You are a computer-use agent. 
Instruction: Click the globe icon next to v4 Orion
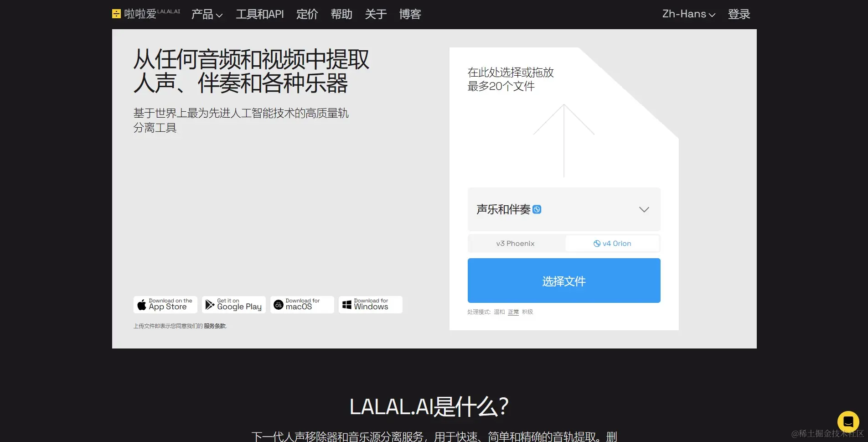tap(596, 243)
